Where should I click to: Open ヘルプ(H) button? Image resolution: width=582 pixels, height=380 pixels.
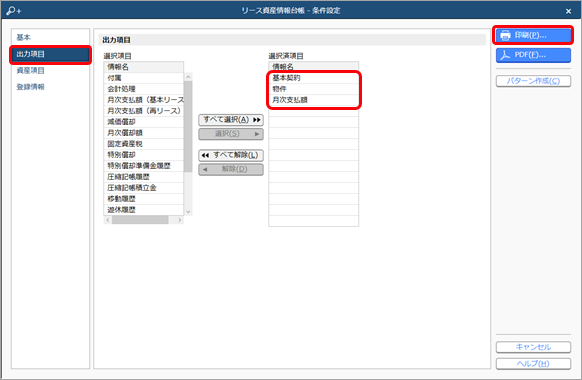click(533, 364)
